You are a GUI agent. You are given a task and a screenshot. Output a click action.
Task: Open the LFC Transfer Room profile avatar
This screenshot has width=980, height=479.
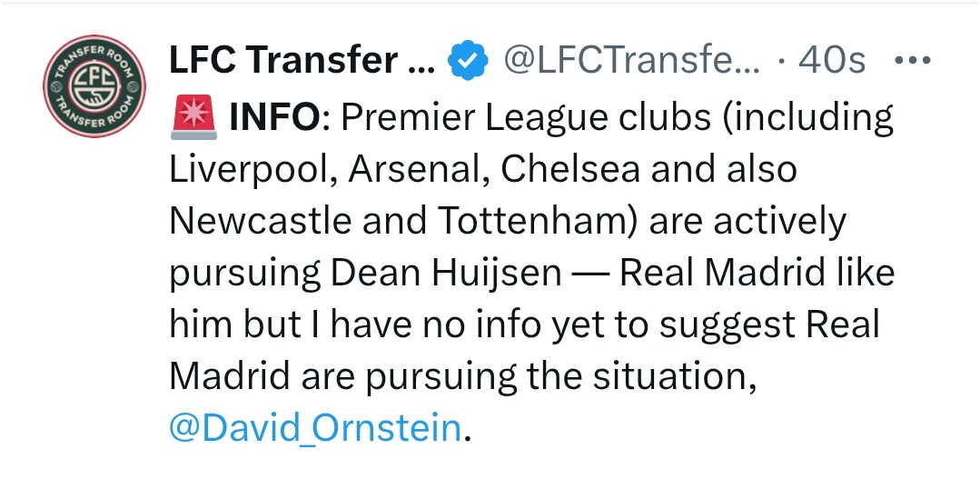point(94,86)
